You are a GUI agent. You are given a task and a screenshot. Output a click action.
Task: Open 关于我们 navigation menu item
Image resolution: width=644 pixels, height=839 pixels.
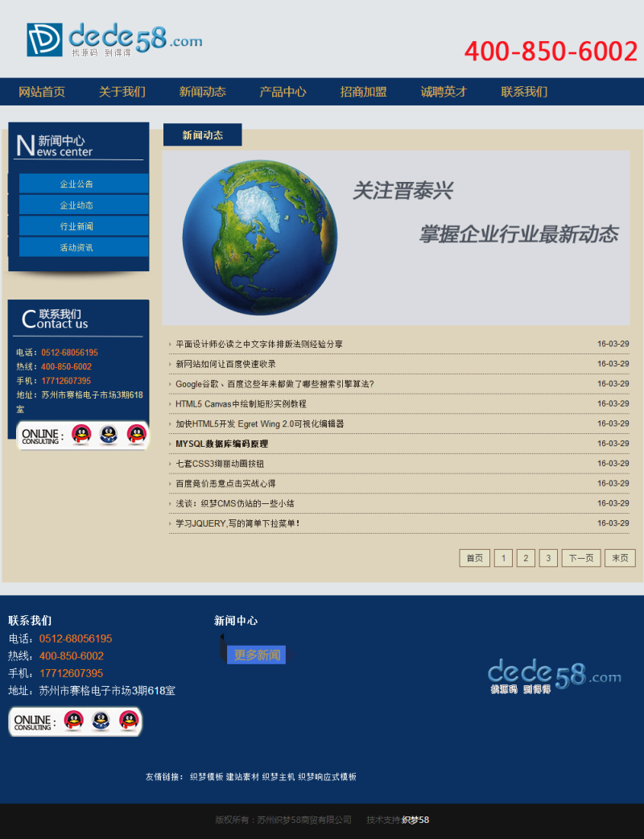122,92
